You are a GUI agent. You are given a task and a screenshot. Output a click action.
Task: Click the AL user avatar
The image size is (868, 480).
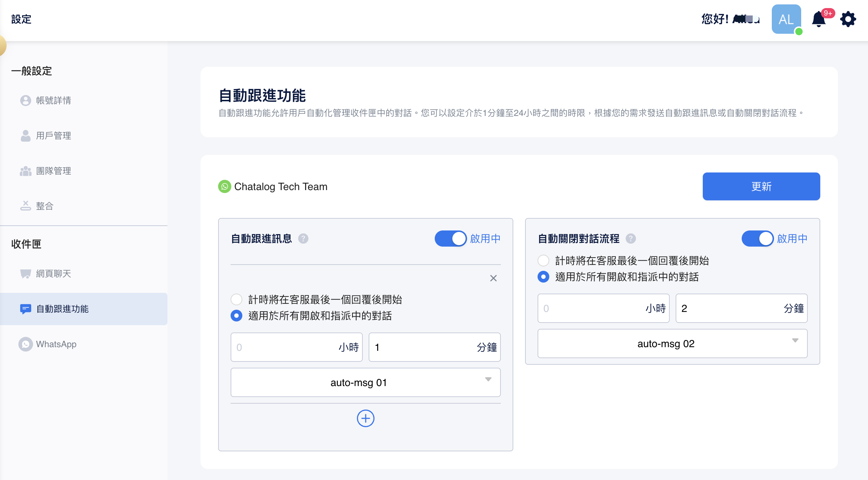coord(786,19)
